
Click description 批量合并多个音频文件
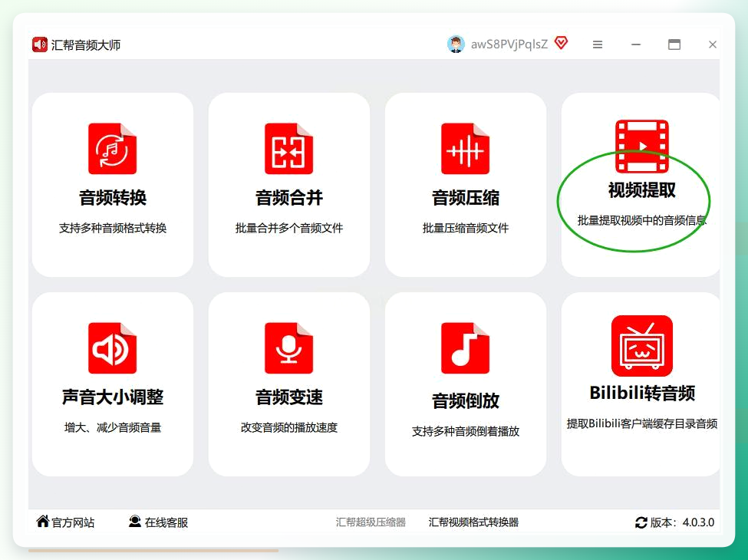click(x=289, y=228)
